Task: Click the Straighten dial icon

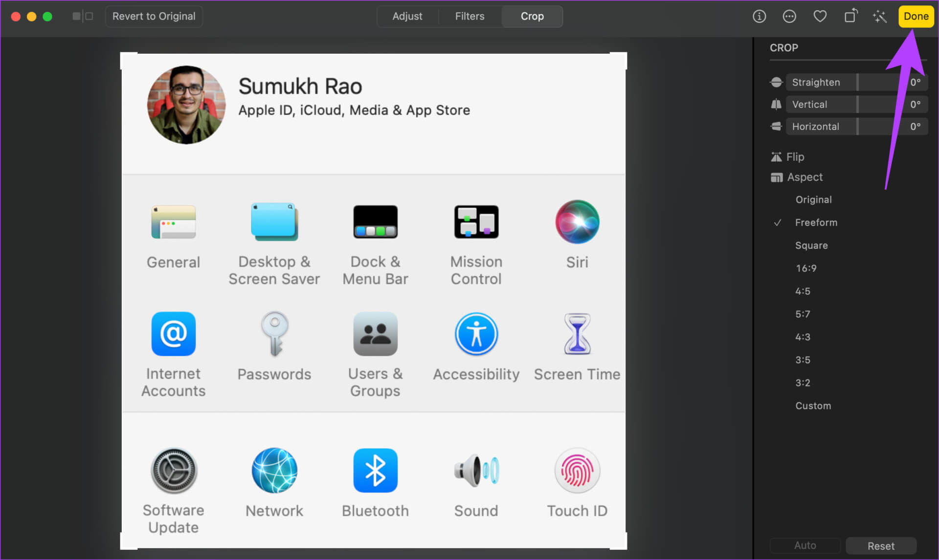Action: tap(776, 82)
